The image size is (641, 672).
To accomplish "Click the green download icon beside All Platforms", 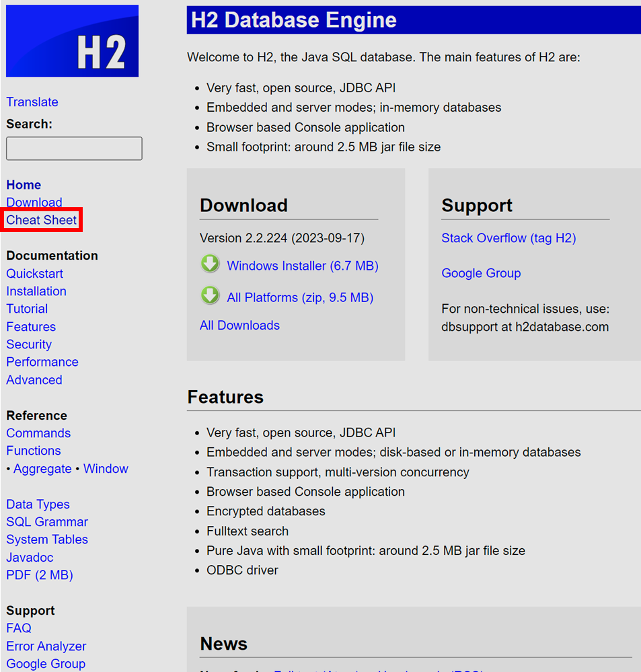I will click(x=210, y=296).
